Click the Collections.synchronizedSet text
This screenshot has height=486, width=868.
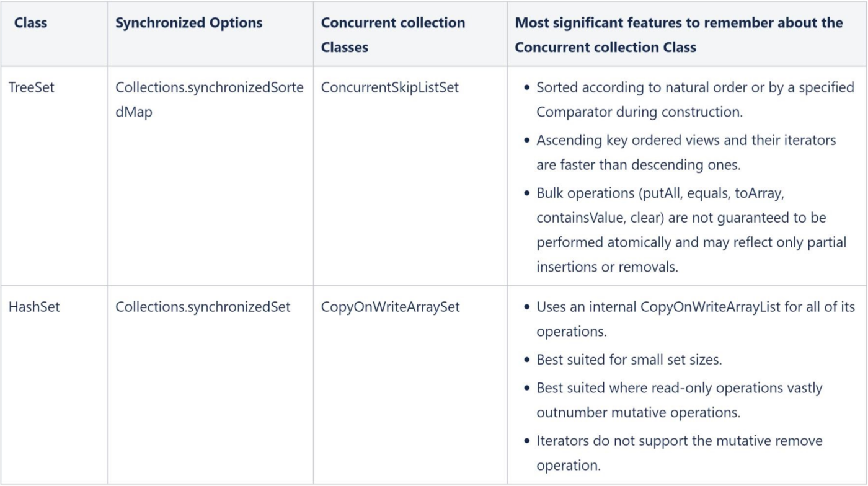click(203, 307)
